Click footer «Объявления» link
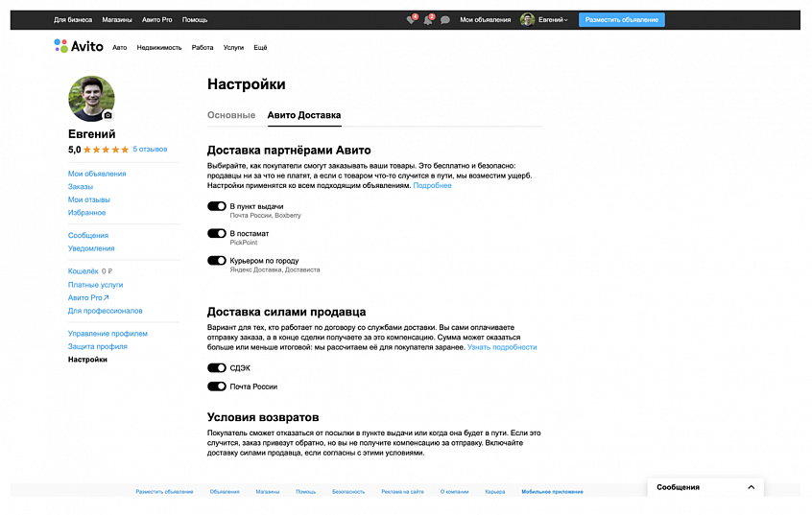The width and height of the screenshot is (812, 515). 225,492
